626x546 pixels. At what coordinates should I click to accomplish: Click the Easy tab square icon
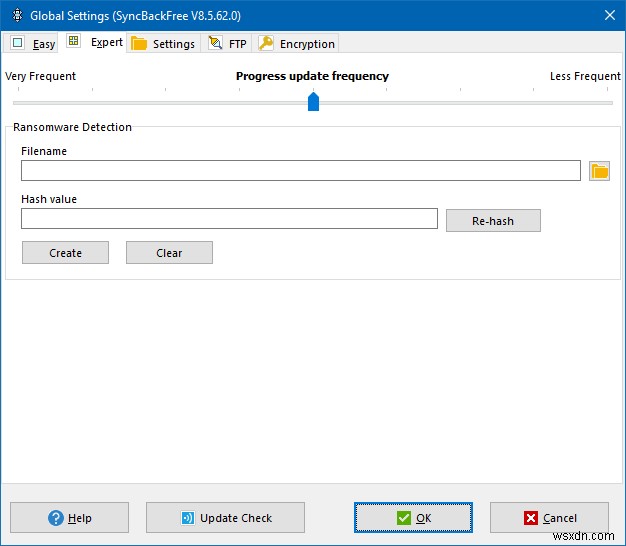(18, 43)
